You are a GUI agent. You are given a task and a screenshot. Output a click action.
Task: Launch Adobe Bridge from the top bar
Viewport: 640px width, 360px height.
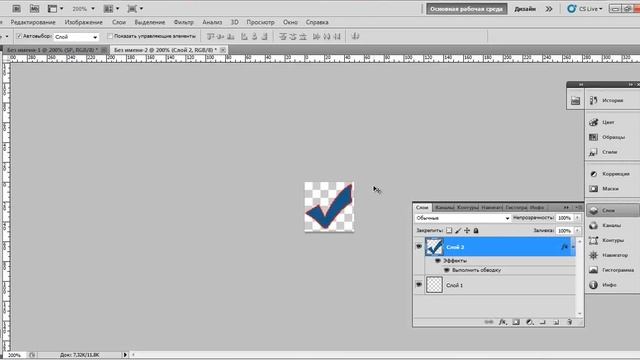(16, 9)
